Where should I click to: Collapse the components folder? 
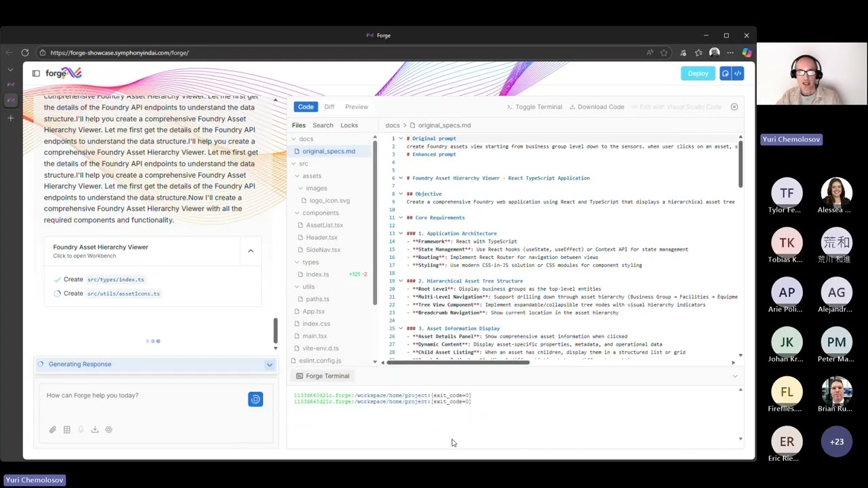pos(297,213)
